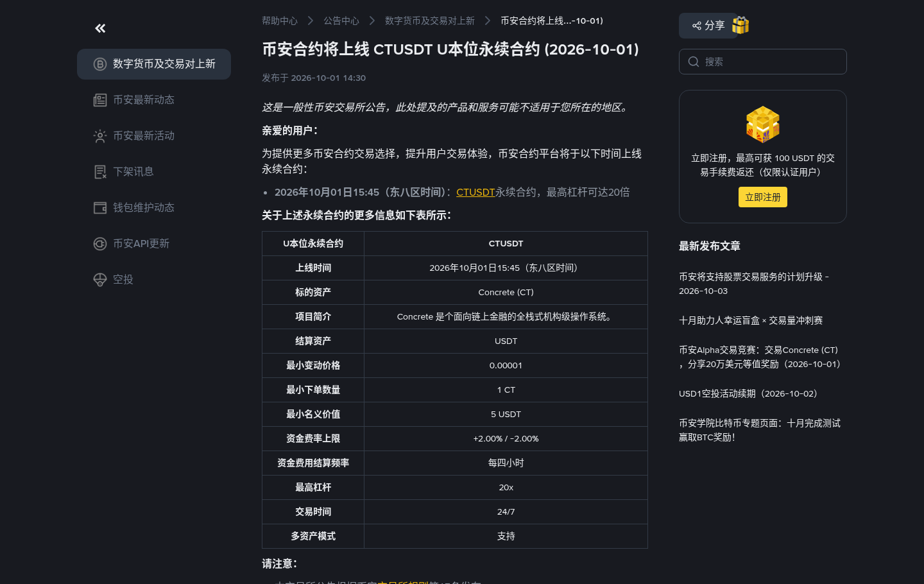Click 请注意： heading
Image resolution: width=924 pixels, height=584 pixels.
(281, 563)
